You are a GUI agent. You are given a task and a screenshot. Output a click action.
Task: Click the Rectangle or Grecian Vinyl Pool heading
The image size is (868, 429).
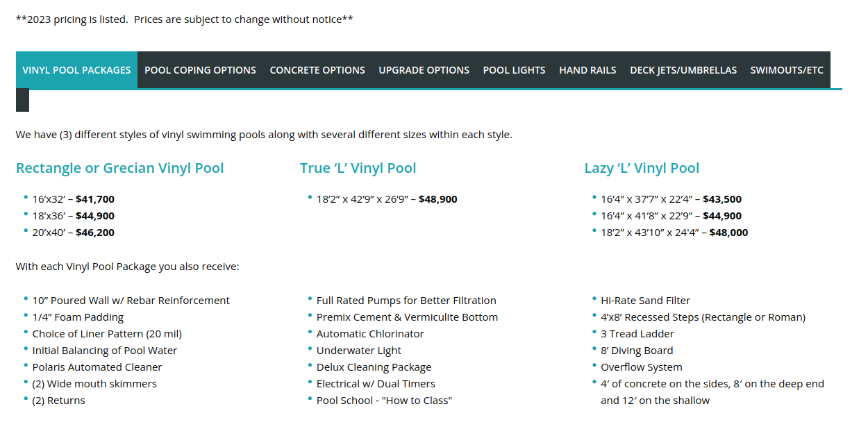[120, 168]
